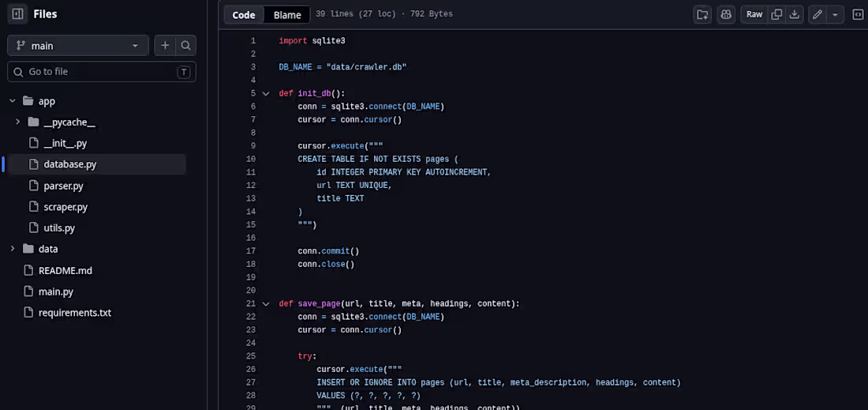Click the file icon beside utils.py

tap(34, 228)
